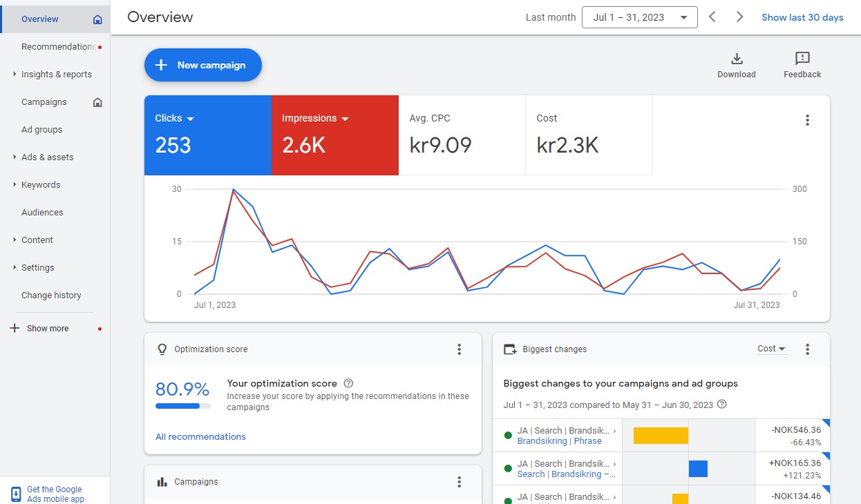The width and height of the screenshot is (861, 504).
Task: Expand Insights & reports in sidebar
Action: 56,75
